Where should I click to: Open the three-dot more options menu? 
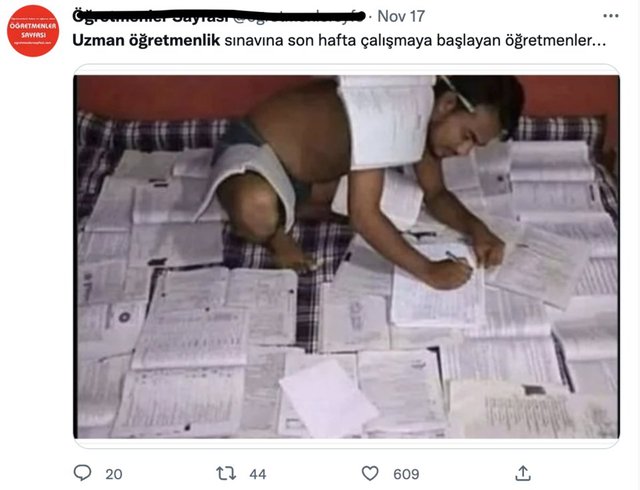[x=611, y=16]
